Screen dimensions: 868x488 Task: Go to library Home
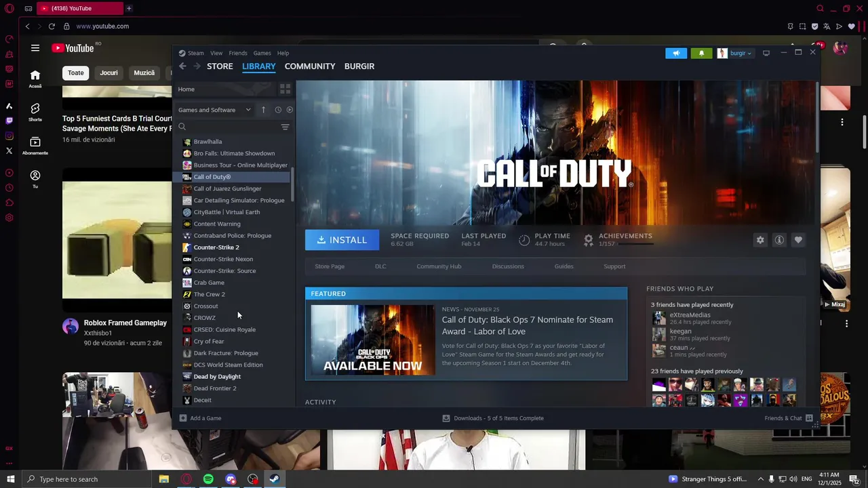pyautogui.click(x=186, y=89)
